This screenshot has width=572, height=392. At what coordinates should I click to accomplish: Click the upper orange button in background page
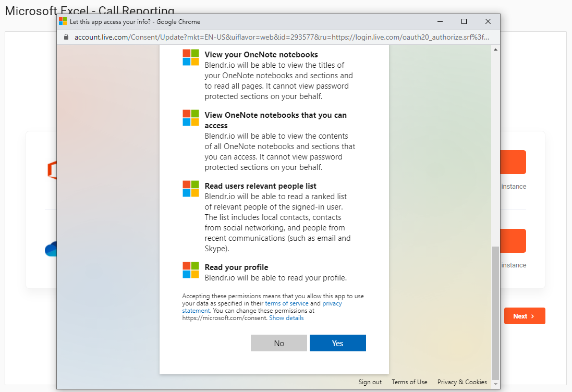pos(513,162)
